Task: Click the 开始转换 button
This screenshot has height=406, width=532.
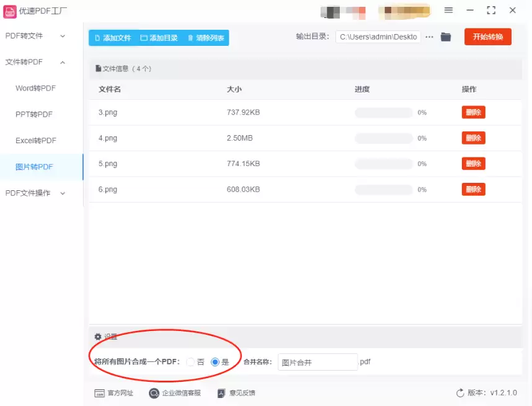Action: pos(487,37)
